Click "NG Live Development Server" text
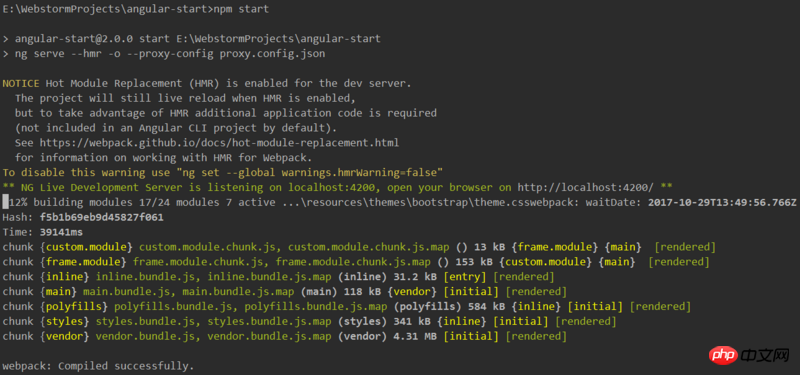800x375 pixels. coord(98,187)
